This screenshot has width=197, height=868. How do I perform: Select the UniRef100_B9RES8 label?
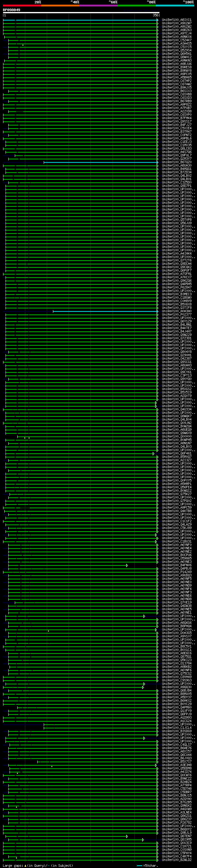click(176, 67)
